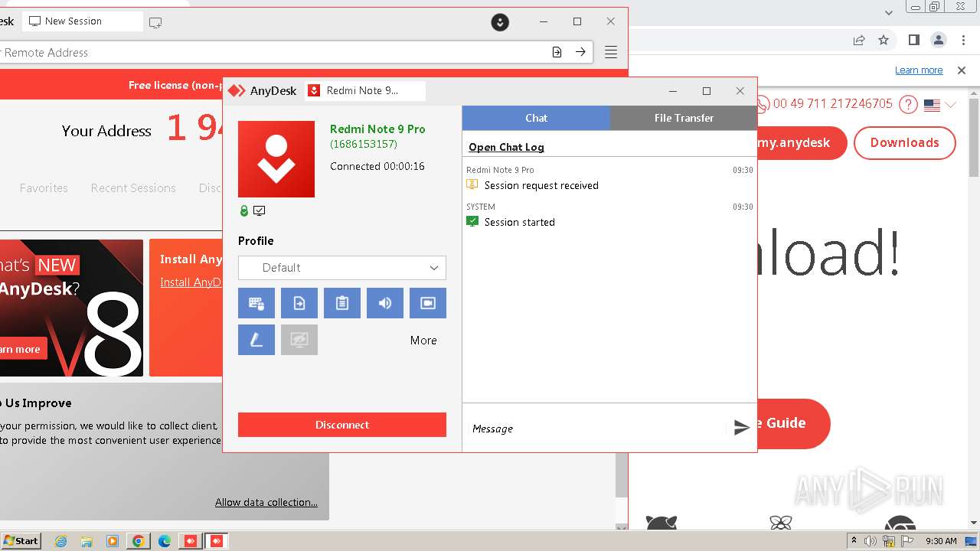Click the Message input field
Screen dimensions: 980x551
coord(597,429)
